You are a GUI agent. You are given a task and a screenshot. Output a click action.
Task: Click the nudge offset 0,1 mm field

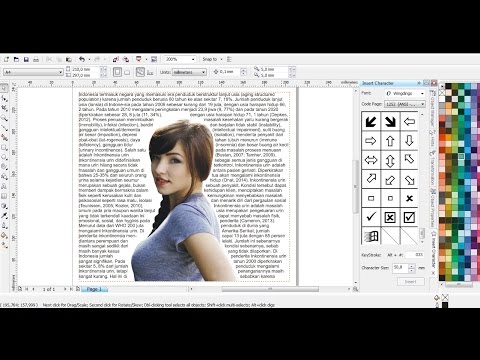pyautogui.click(x=230, y=72)
